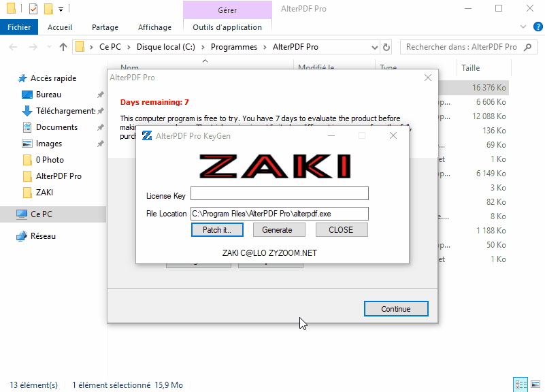Click the blue help question mark icon
This screenshot has height=392, width=545.
pyautogui.click(x=538, y=27)
